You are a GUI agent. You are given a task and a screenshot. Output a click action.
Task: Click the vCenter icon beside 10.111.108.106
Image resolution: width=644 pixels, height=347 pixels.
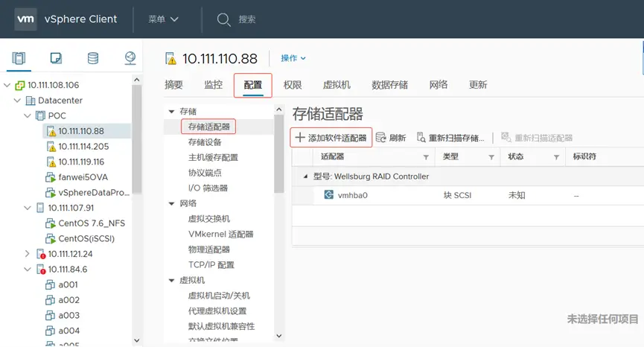(x=19, y=85)
